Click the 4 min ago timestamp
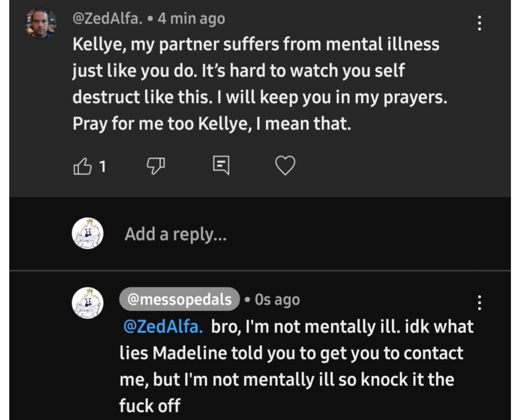 [191, 19]
